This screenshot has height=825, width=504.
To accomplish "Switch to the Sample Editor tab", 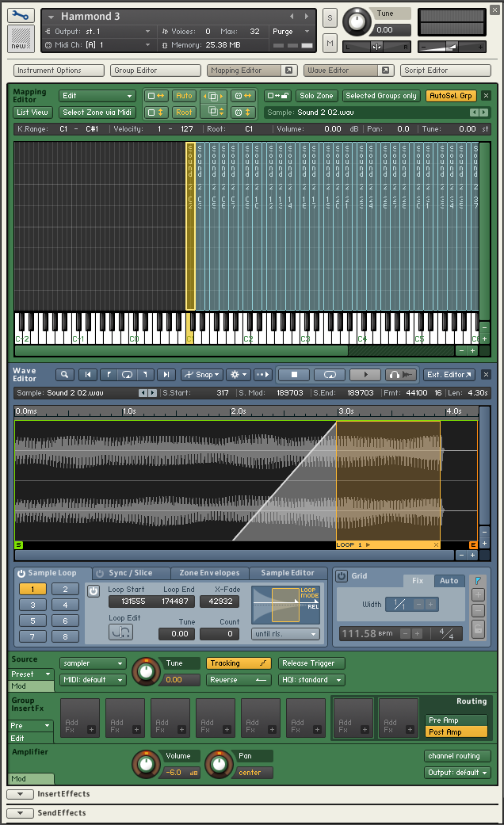I will (287, 573).
